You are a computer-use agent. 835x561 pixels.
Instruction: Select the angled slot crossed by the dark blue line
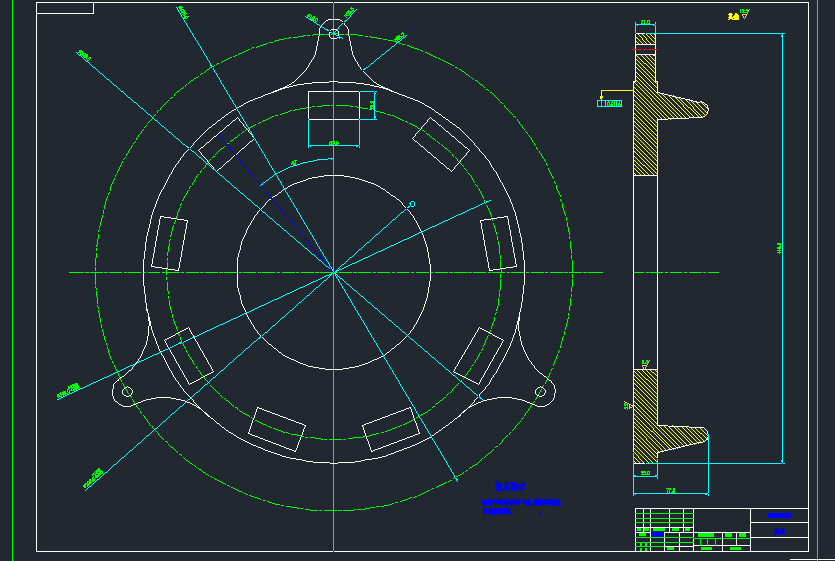coord(226,144)
